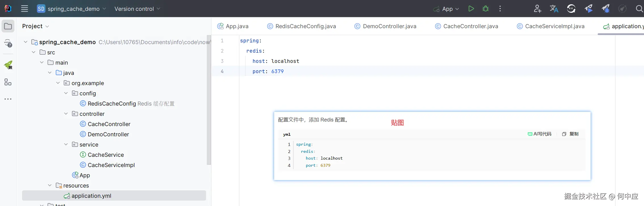Click the search magnifier icon
This screenshot has width=644, height=206.
pos(639,9)
